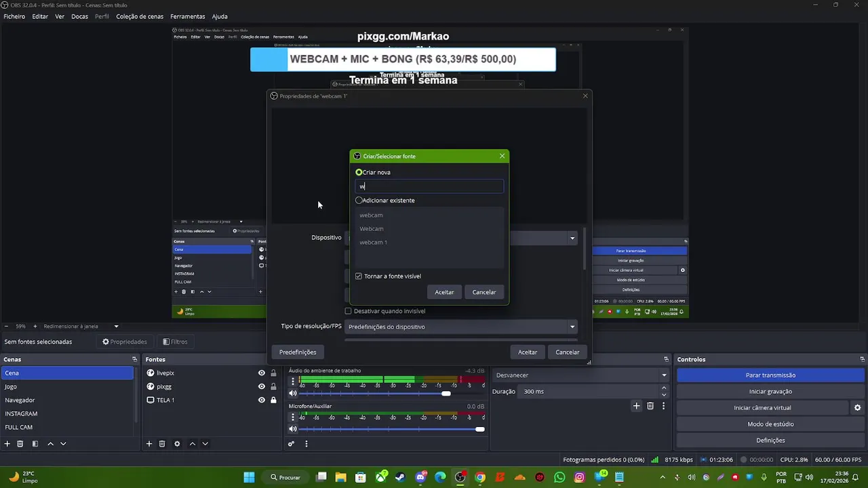Select the Adicionar existente radio button

359,200
